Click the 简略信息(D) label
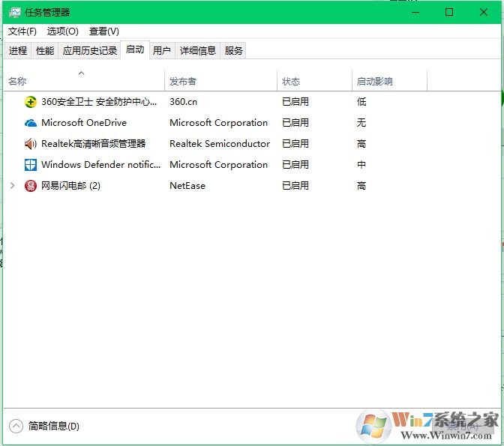The image size is (504, 446). [x=54, y=426]
